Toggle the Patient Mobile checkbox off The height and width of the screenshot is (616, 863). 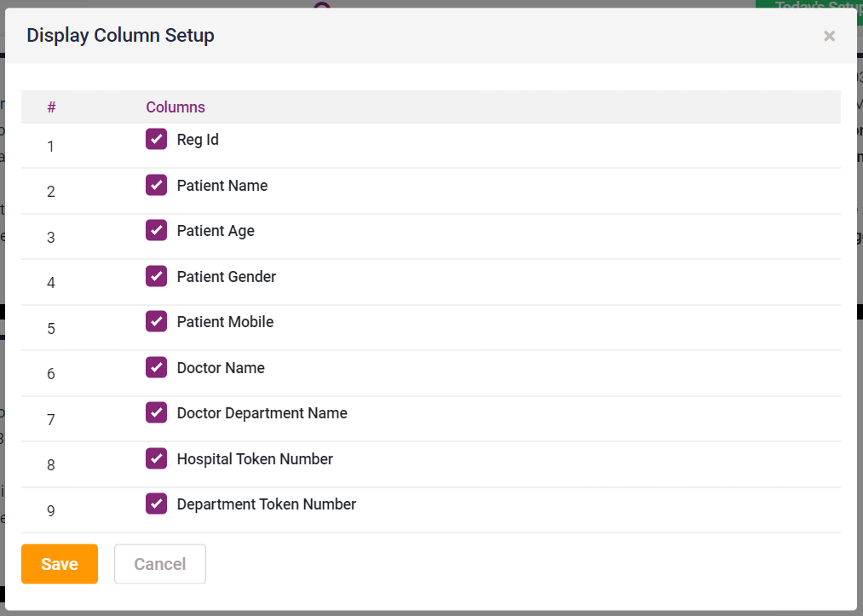[156, 321]
